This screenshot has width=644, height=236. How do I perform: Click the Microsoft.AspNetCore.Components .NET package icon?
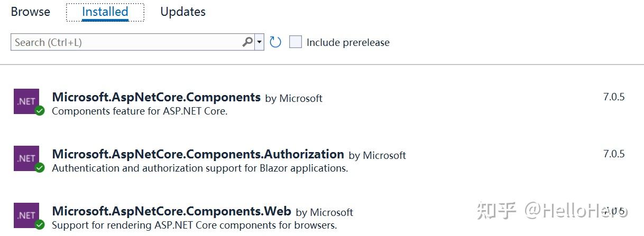click(26, 101)
